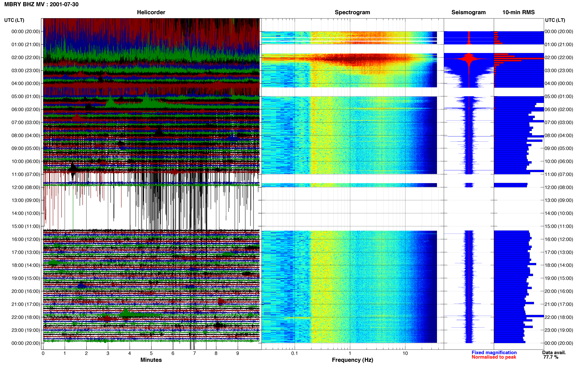Click RMS-side time label "13:00 (09:00)"
Screen dimensions: 588x368
tap(559, 200)
